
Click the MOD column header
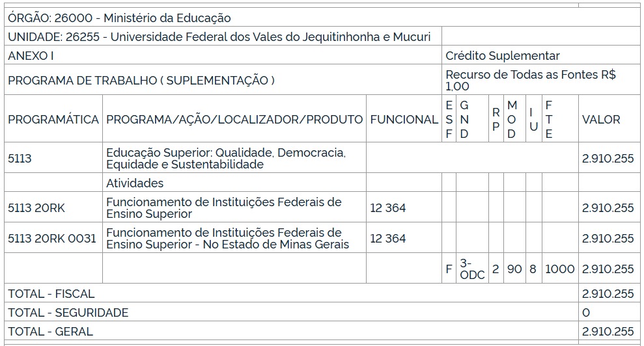coord(512,120)
